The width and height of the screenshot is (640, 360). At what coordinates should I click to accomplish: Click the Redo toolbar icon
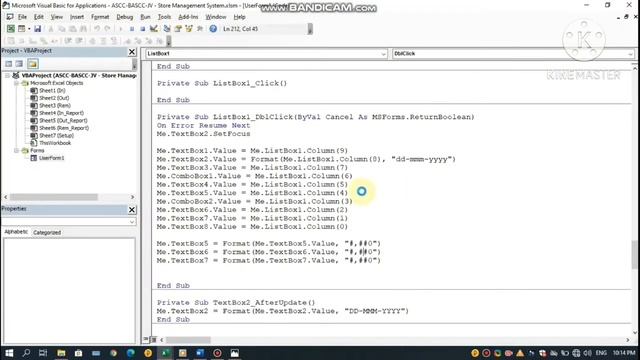tap(107, 29)
